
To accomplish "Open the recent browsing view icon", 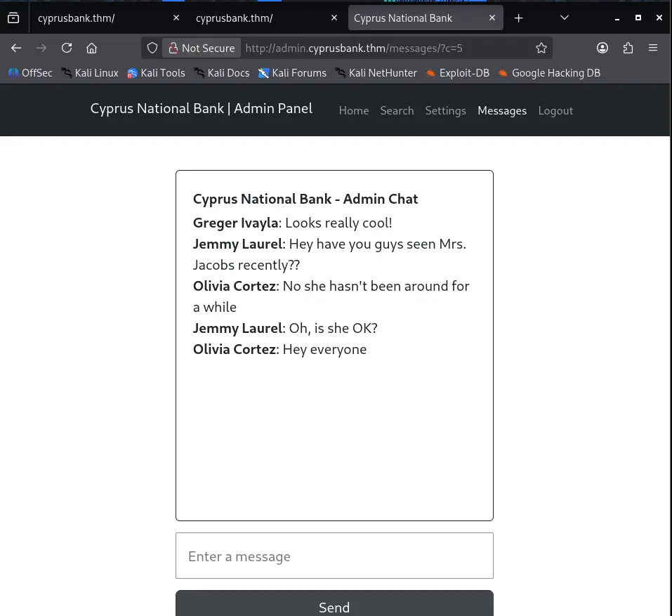I will click(13, 18).
